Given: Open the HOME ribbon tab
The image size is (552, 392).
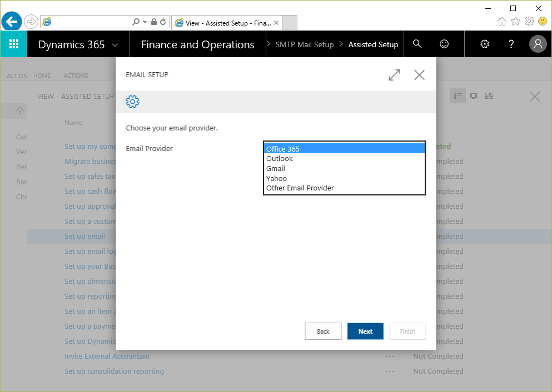Looking at the screenshot, I should (42, 76).
